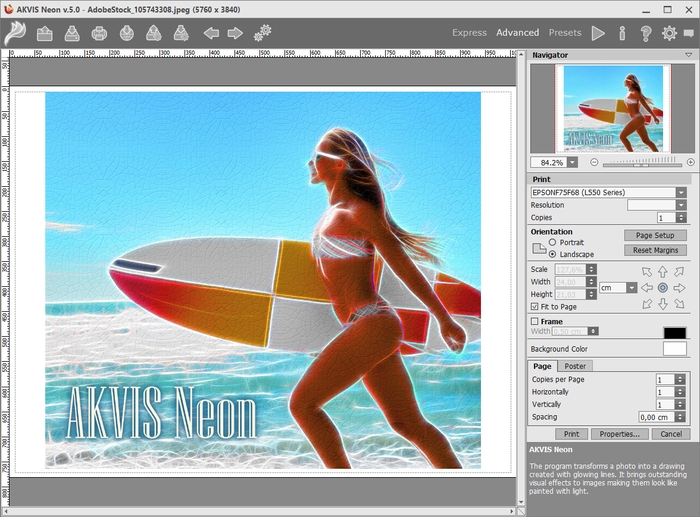Image resolution: width=700 pixels, height=517 pixels.
Task: Undo with the left arrow toolbar icon
Action: point(211,33)
